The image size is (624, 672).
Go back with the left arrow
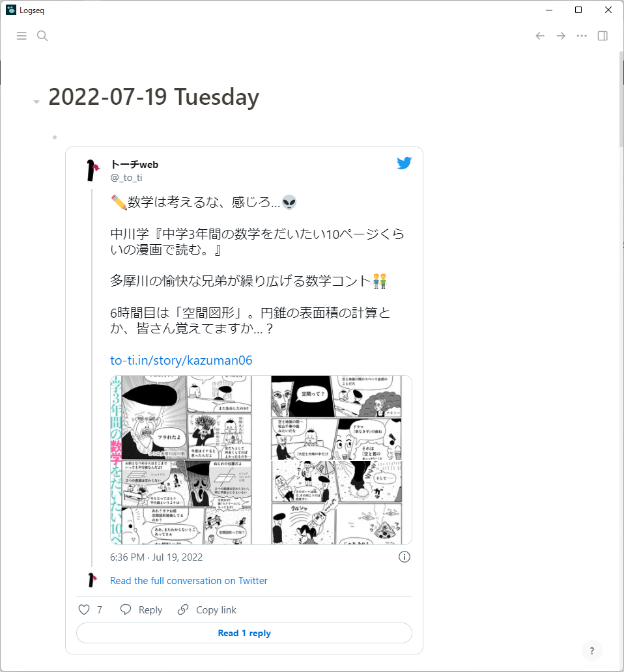pyautogui.click(x=540, y=36)
